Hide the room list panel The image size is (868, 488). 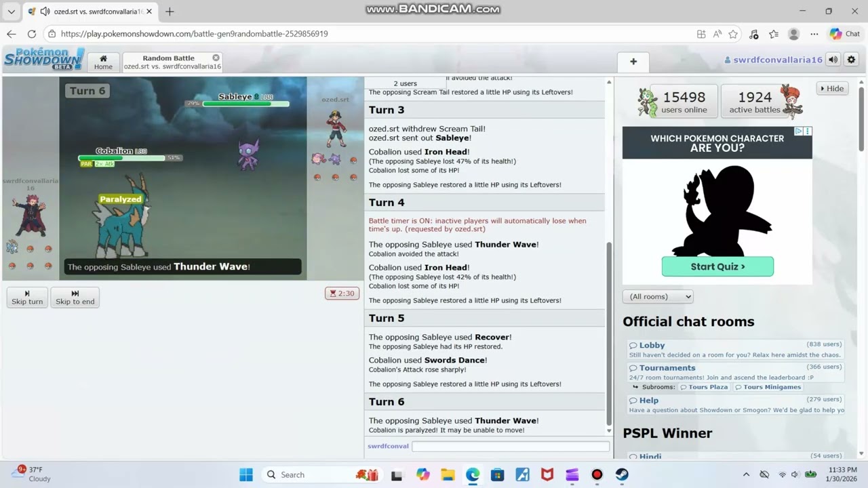(832, 88)
